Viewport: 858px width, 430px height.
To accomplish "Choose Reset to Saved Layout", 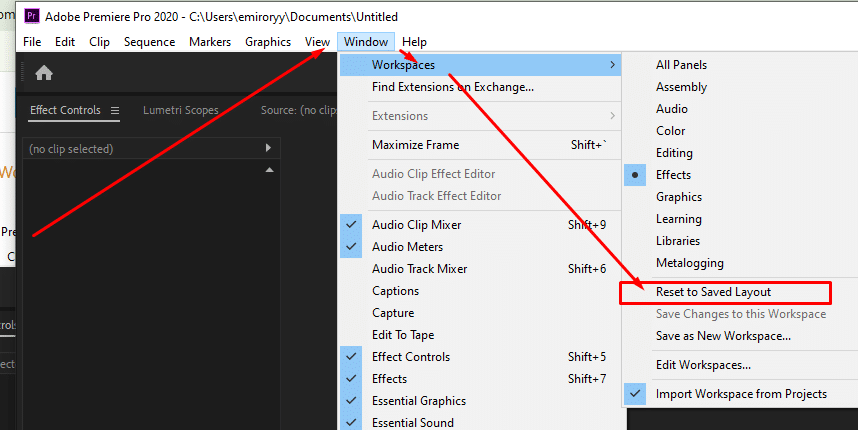I will point(713,292).
